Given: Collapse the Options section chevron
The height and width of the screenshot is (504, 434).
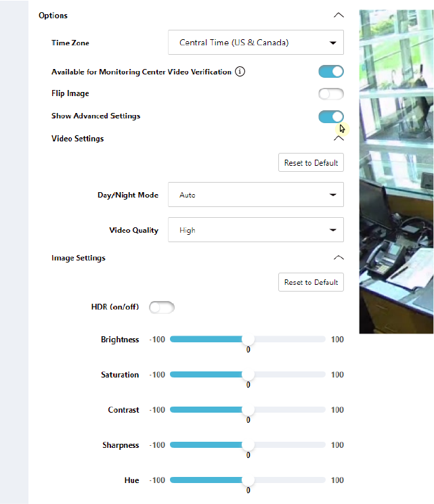Looking at the screenshot, I should 339,16.
